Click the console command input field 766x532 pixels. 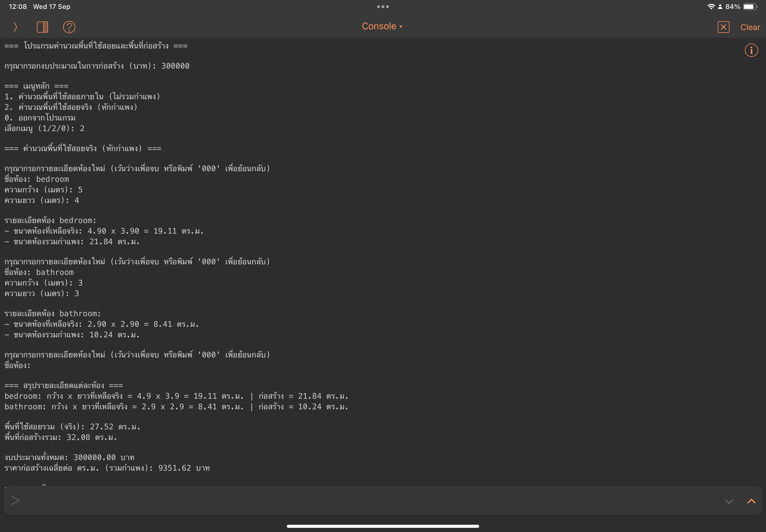367,500
